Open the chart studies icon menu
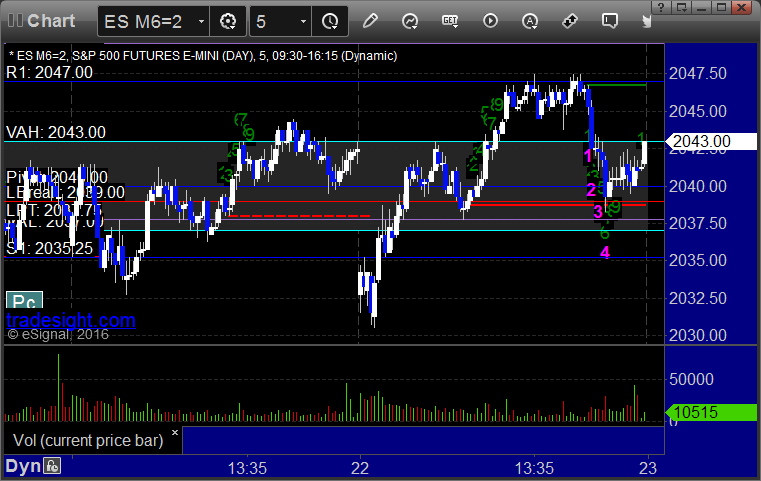 410,21
